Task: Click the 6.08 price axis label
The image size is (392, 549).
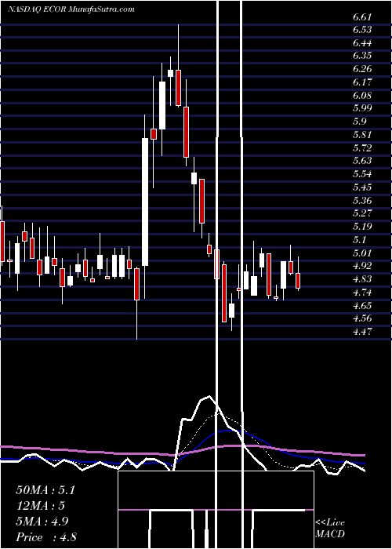Action: point(362,96)
